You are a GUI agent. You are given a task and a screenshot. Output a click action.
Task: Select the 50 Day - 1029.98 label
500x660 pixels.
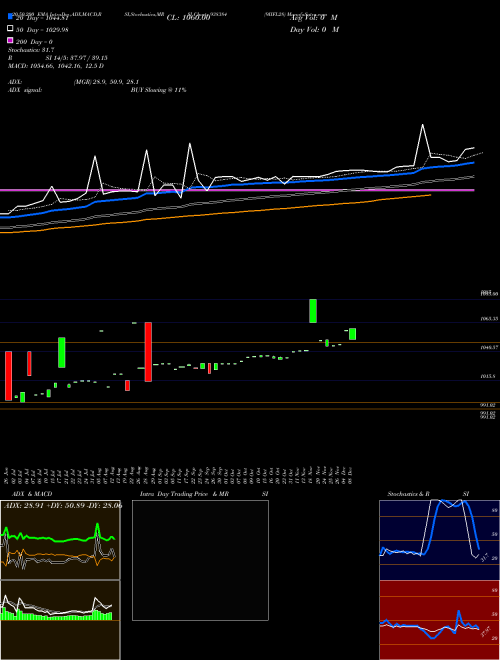pos(42,29)
